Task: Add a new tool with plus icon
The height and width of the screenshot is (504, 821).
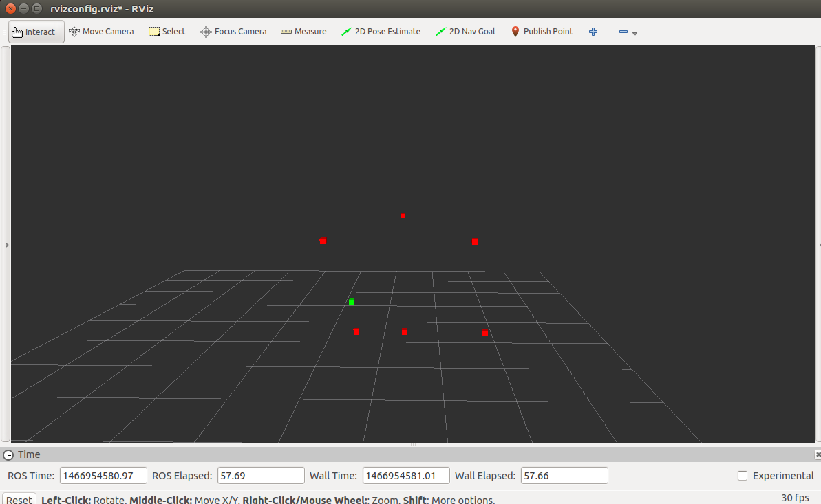Action: [593, 32]
